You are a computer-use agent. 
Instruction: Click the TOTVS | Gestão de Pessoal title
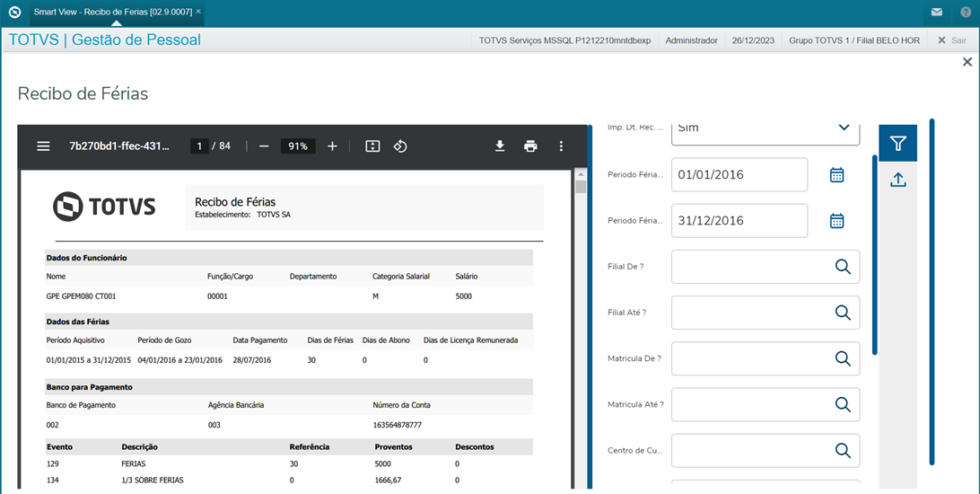(105, 40)
